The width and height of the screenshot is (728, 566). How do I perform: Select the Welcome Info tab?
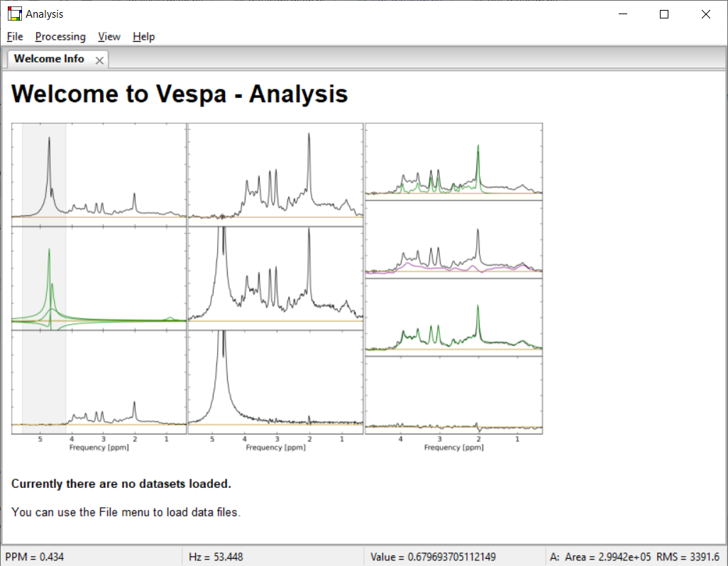(47, 59)
